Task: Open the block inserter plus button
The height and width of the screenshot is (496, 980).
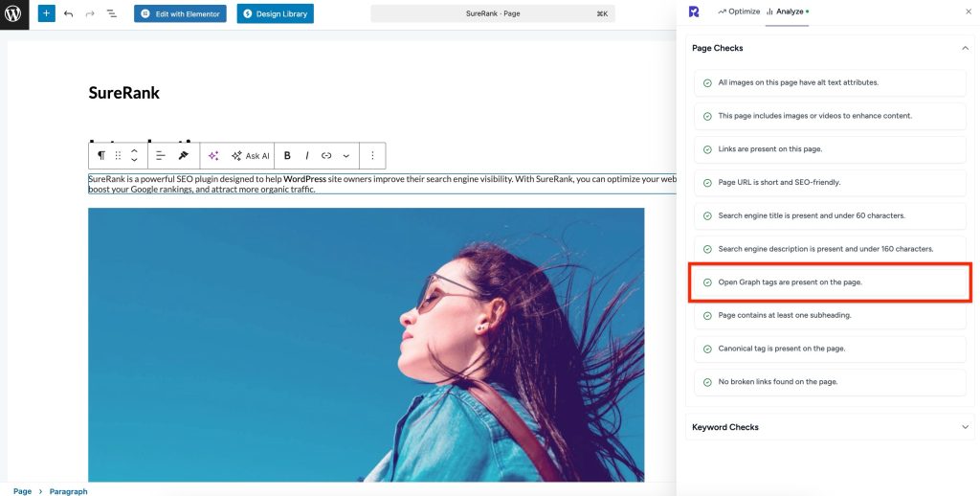Action: 47,14
